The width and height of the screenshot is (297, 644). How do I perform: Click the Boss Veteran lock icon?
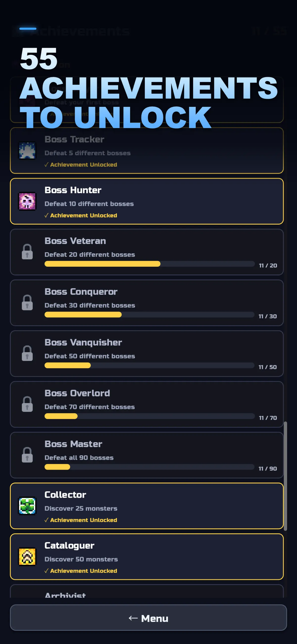click(x=27, y=252)
